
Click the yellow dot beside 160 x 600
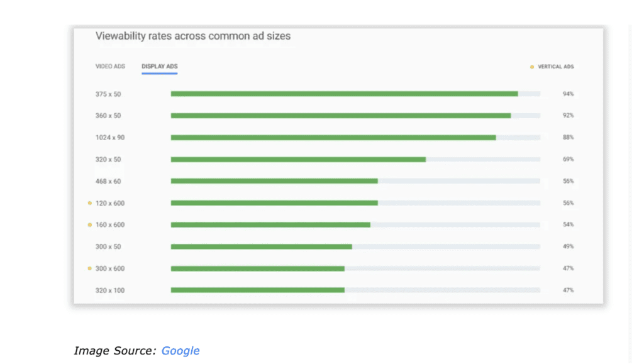point(89,225)
